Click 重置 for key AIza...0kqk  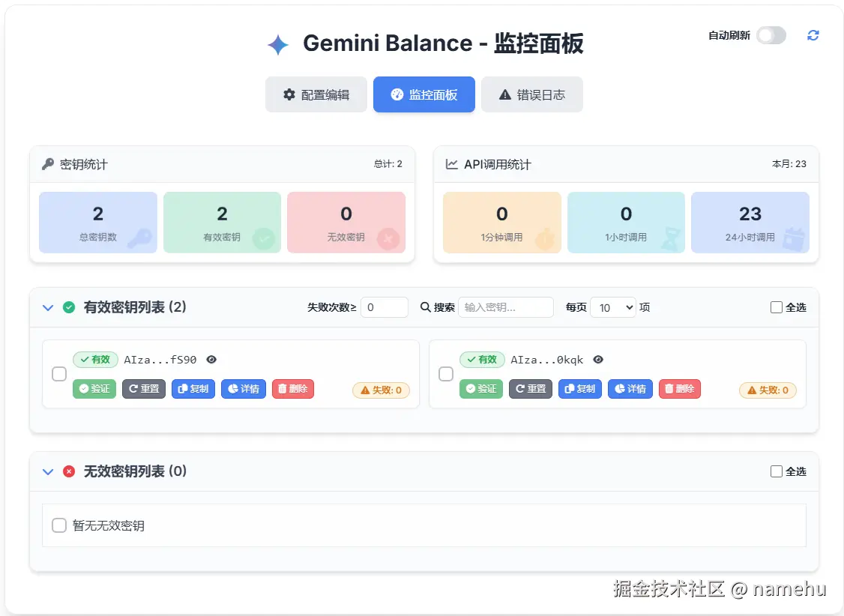coord(531,389)
